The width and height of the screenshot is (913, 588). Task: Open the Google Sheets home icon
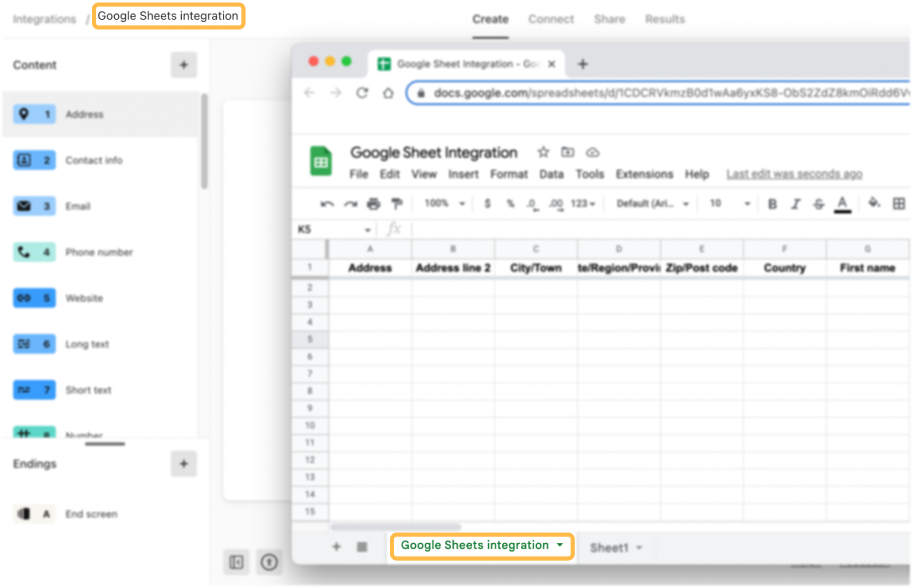[x=321, y=161]
